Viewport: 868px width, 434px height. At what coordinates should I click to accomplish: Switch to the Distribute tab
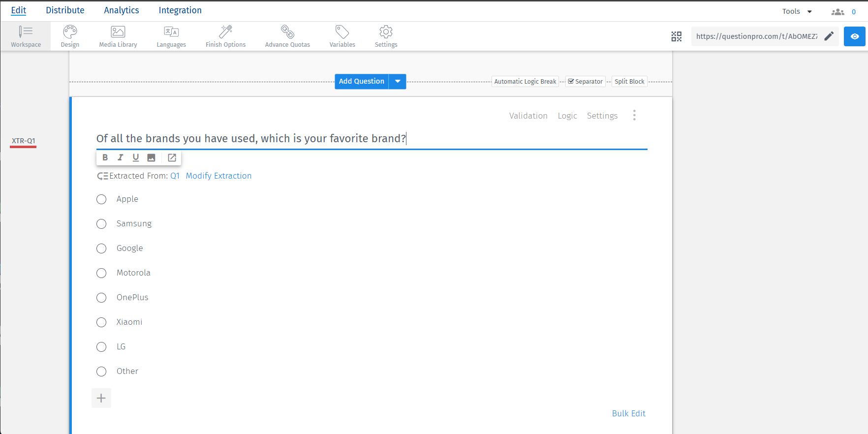point(65,10)
